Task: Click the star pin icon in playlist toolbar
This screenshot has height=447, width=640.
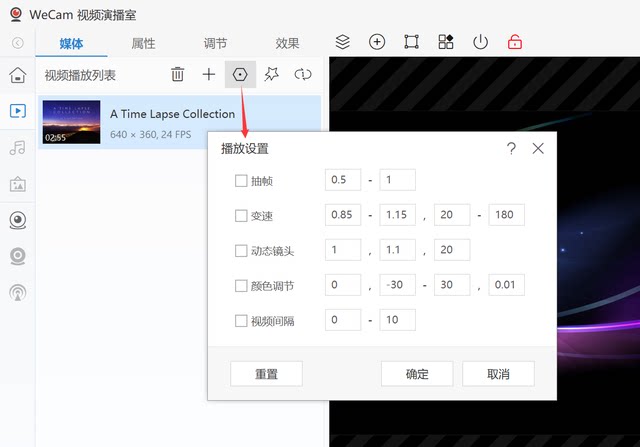Action: pos(271,74)
